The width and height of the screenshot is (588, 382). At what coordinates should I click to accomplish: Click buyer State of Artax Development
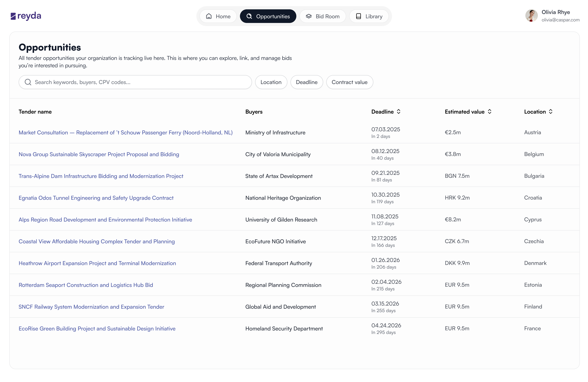click(x=279, y=176)
